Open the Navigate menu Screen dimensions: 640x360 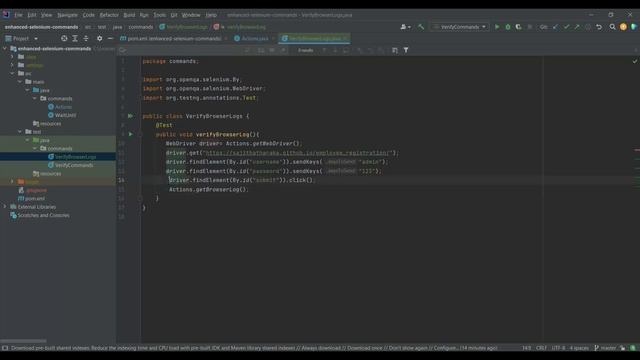click(67, 15)
